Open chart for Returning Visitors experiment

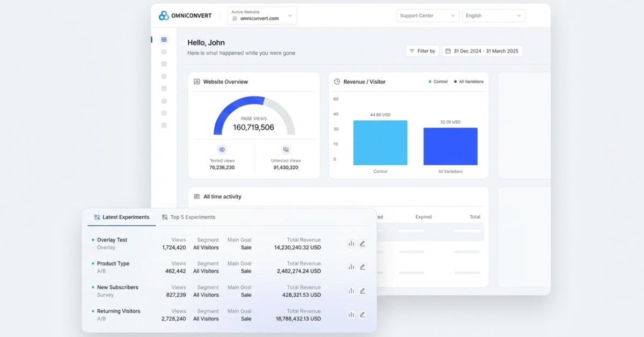pos(351,315)
